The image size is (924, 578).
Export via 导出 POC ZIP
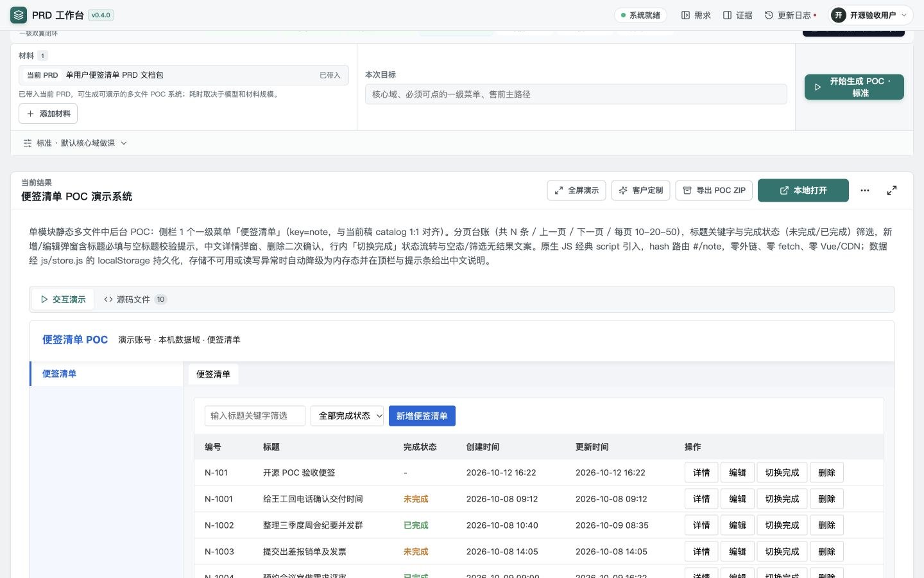714,191
